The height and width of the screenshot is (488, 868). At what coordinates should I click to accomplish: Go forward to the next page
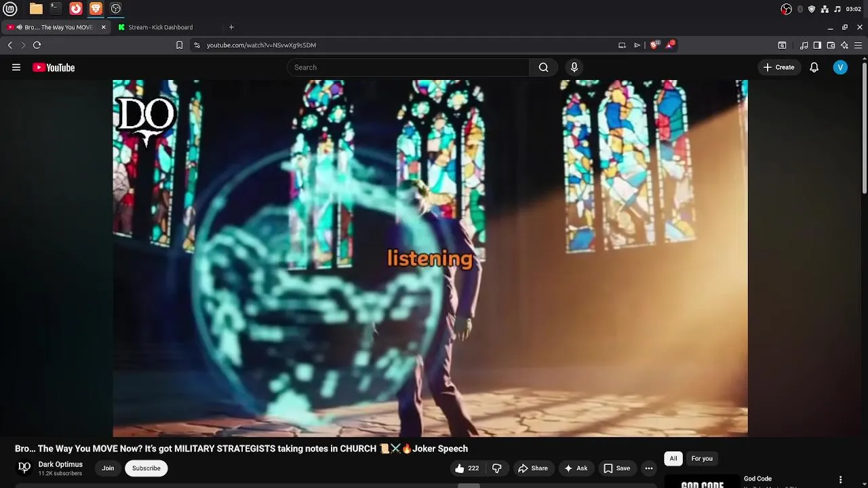[23, 45]
